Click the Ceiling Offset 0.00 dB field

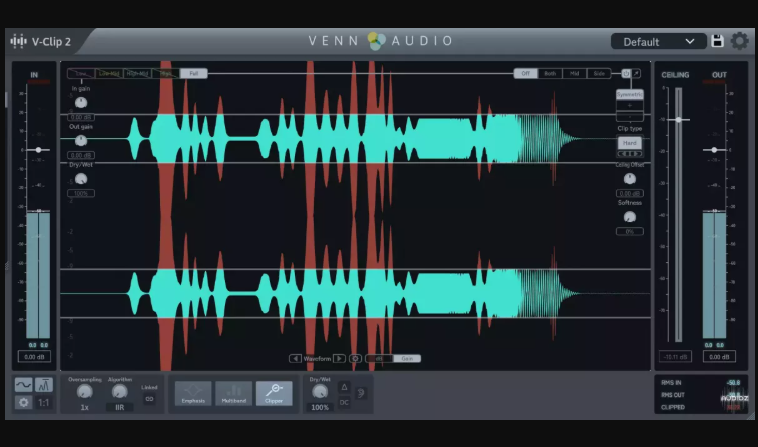tap(629, 193)
